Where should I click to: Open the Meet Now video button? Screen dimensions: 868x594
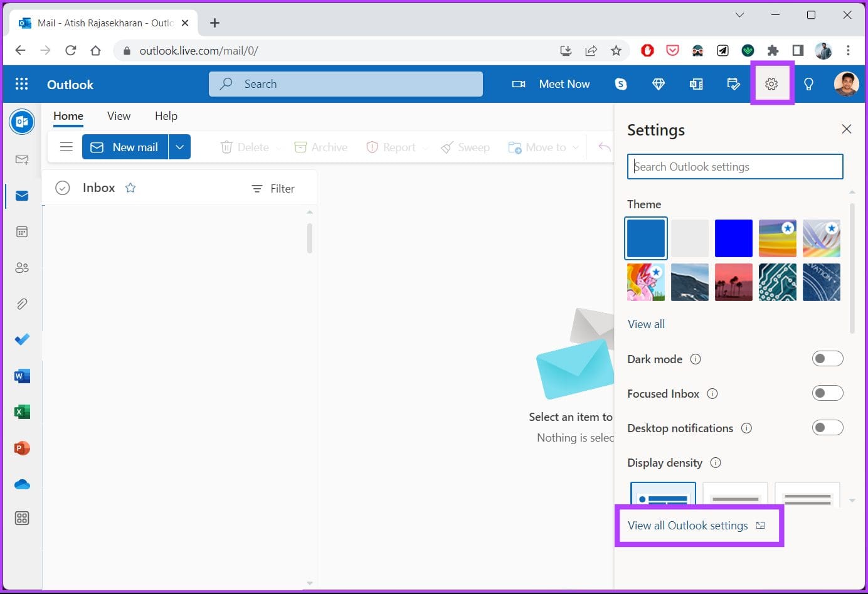pyautogui.click(x=551, y=84)
